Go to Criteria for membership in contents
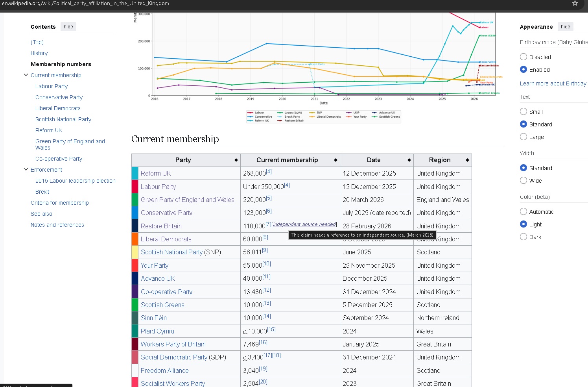Screen dimensions: 588x387 click(60, 203)
